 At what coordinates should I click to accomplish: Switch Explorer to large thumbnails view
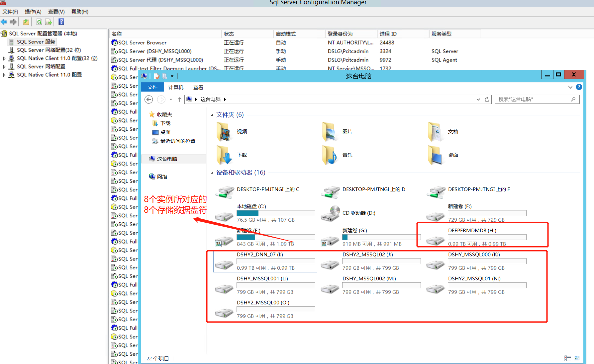click(577, 358)
